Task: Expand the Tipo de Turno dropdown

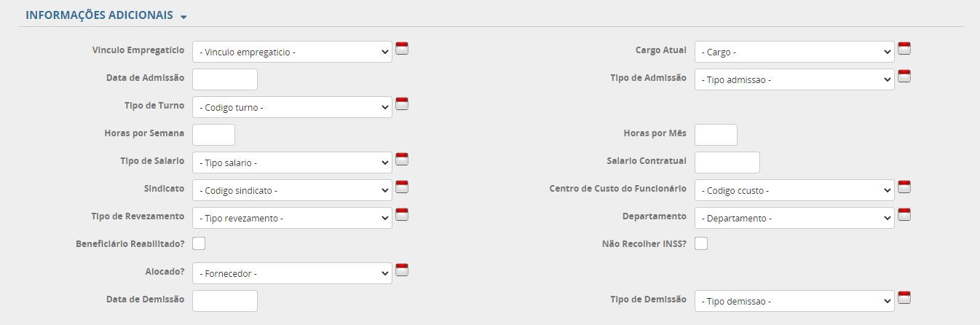Action: tap(292, 107)
